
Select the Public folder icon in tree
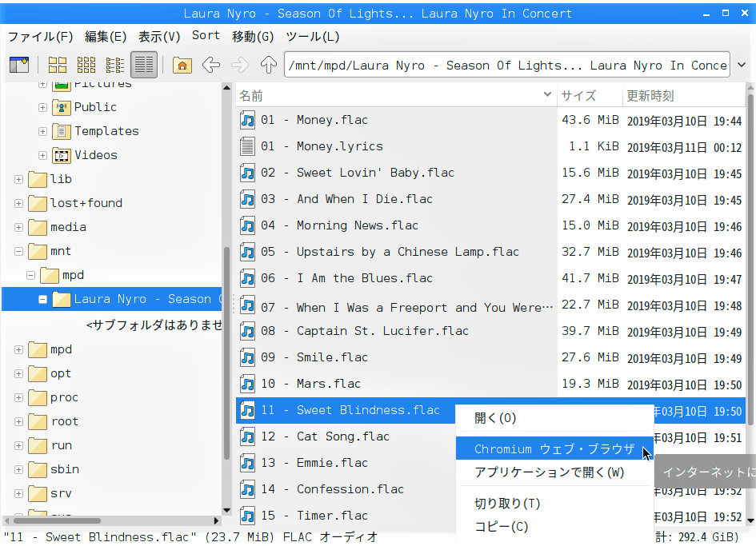click(62, 107)
